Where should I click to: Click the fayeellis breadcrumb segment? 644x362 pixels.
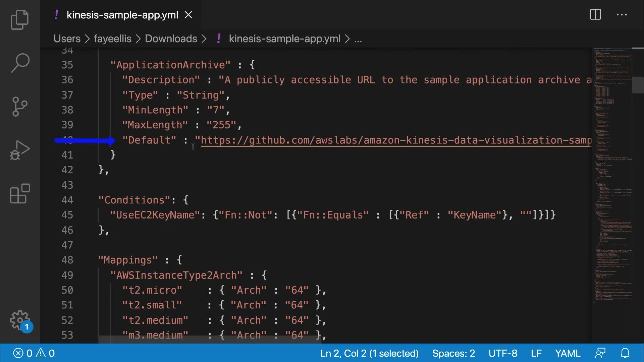click(x=112, y=39)
